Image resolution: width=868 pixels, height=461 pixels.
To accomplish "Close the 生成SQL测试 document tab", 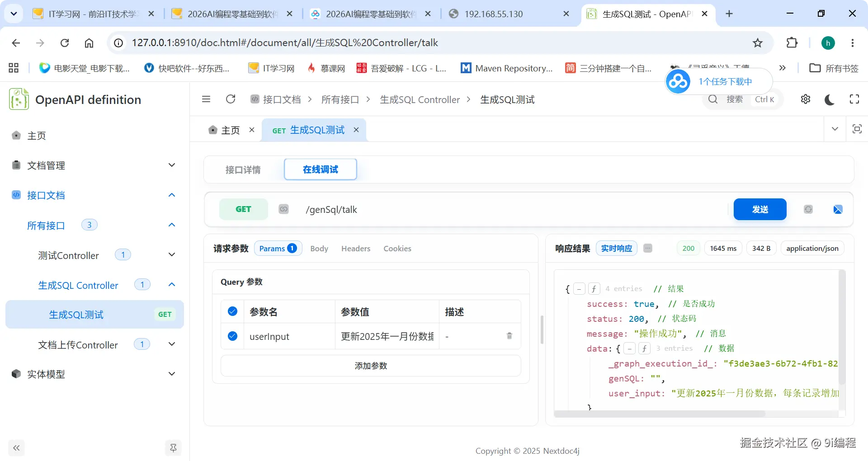I will (x=356, y=130).
